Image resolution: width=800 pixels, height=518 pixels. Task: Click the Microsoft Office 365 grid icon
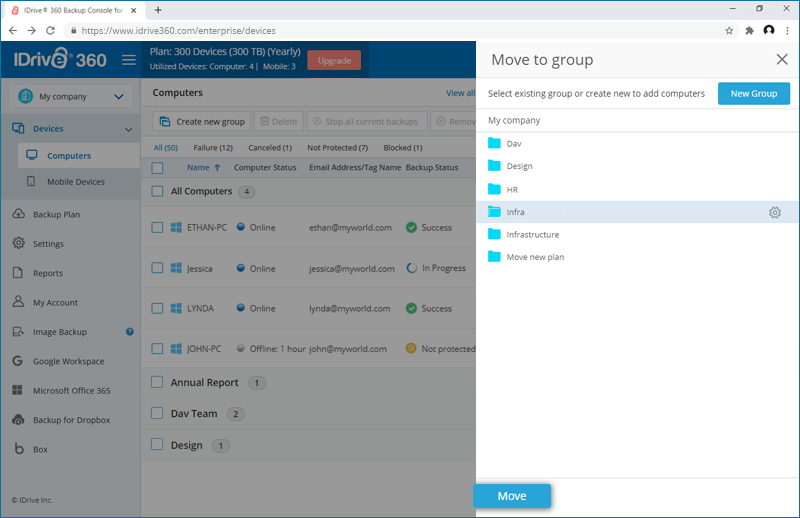pyautogui.click(x=17, y=390)
